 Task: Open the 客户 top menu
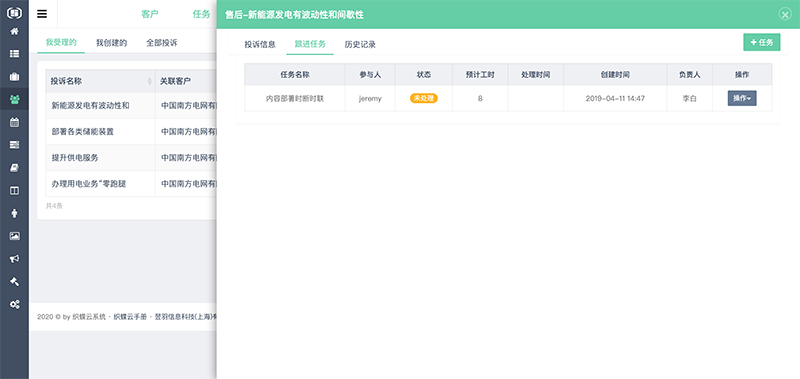[150, 14]
